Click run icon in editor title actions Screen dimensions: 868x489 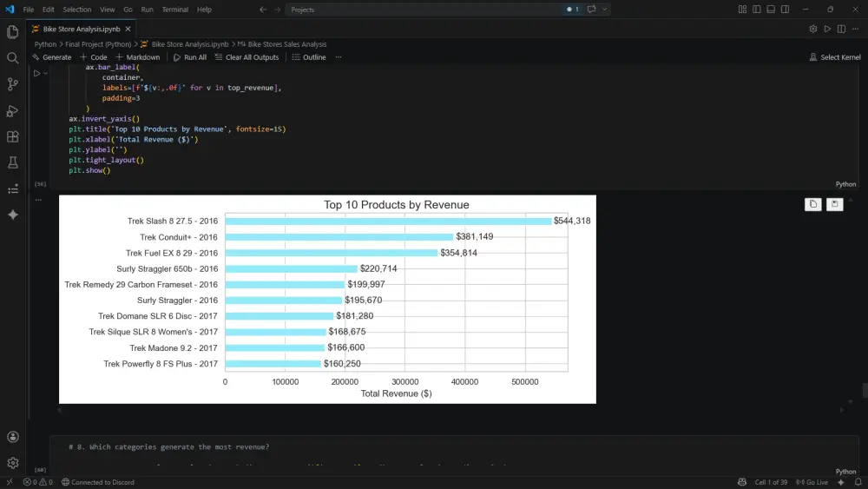pos(827,29)
